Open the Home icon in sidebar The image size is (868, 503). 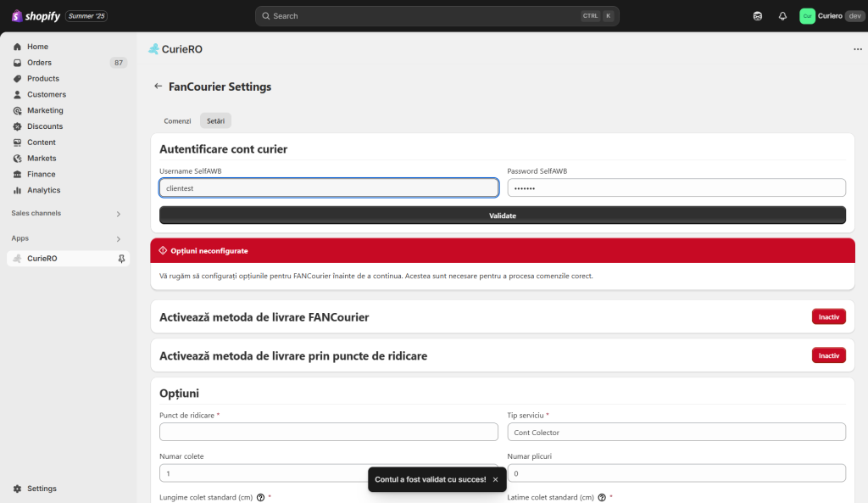click(x=17, y=48)
